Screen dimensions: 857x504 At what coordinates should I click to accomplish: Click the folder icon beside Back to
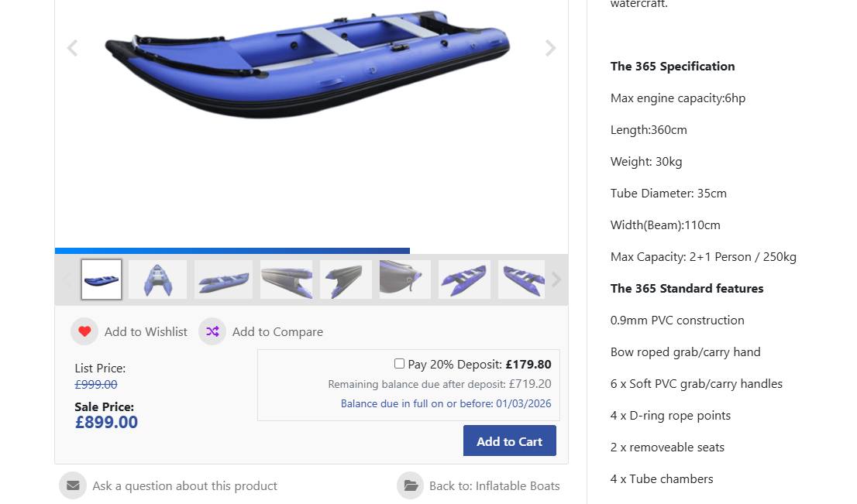[411, 485]
